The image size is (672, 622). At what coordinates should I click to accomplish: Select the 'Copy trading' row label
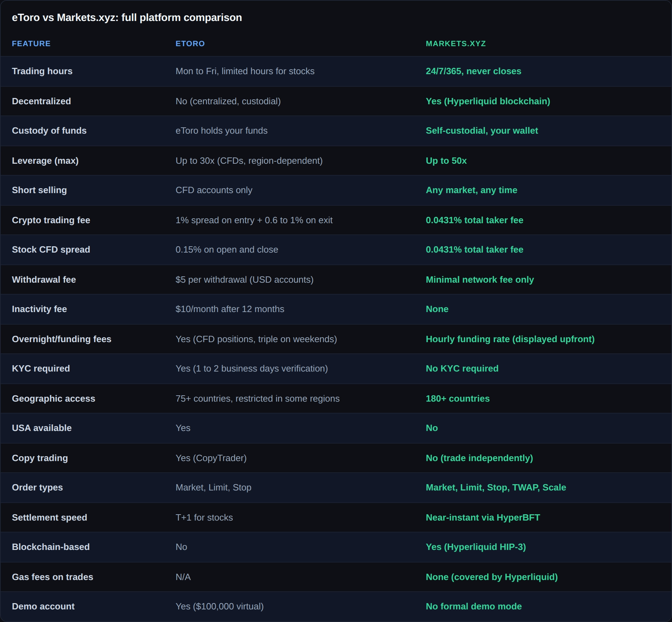tap(40, 458)
